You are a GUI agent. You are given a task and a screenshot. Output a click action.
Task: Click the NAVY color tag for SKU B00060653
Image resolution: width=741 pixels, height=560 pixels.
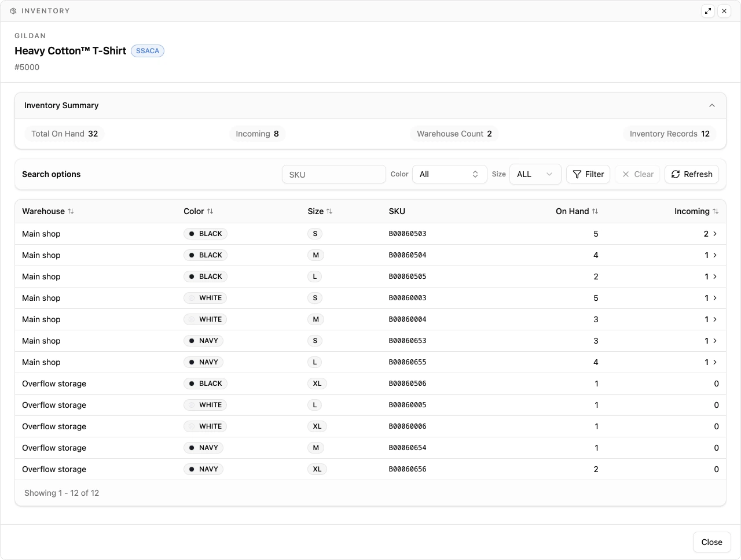point(203,341)
